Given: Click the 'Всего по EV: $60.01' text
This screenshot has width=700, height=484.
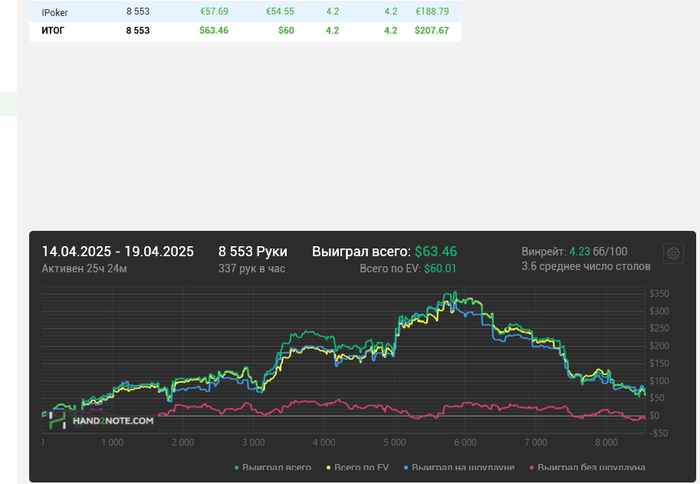Looking at the screenshot, I should [x=408, y=268].
